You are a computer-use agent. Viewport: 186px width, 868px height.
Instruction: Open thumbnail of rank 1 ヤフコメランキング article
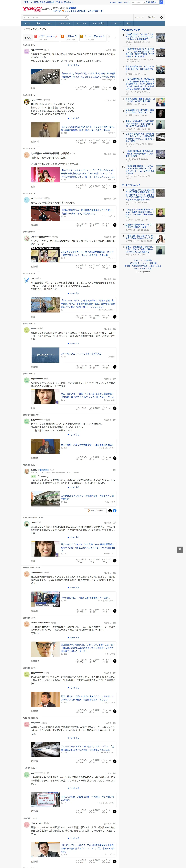160,37
